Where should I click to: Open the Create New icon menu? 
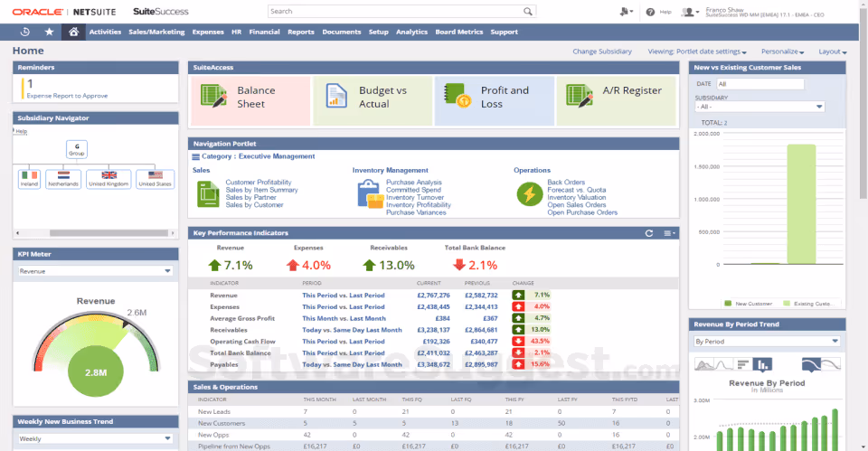(x=626, y=12)
